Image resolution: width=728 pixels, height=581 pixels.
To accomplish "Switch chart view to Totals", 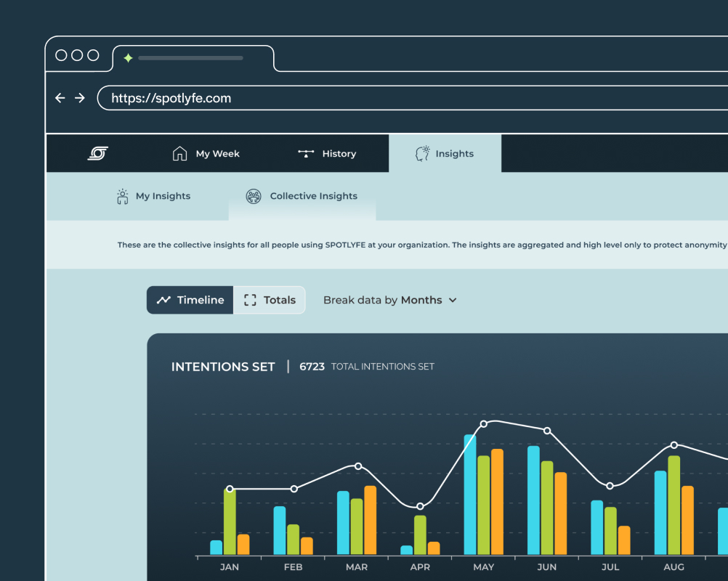I will coord(270,300).
